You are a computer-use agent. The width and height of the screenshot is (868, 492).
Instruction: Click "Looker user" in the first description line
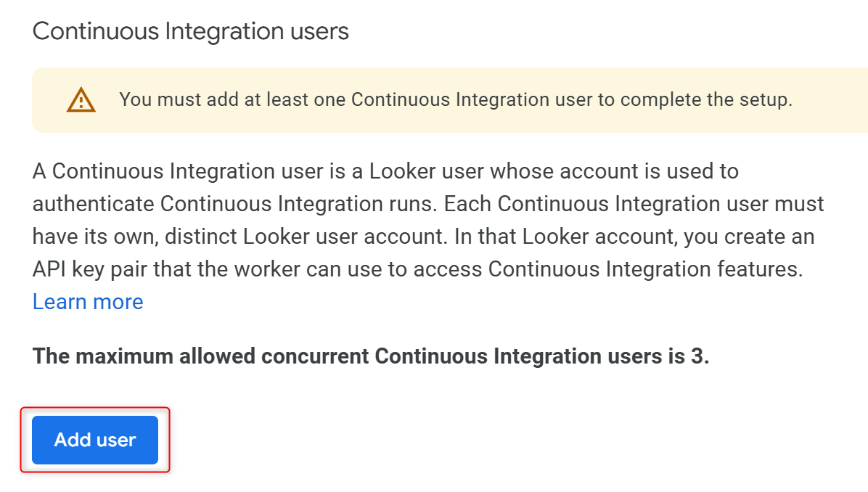pyautogui.click(x=426, y=171)
